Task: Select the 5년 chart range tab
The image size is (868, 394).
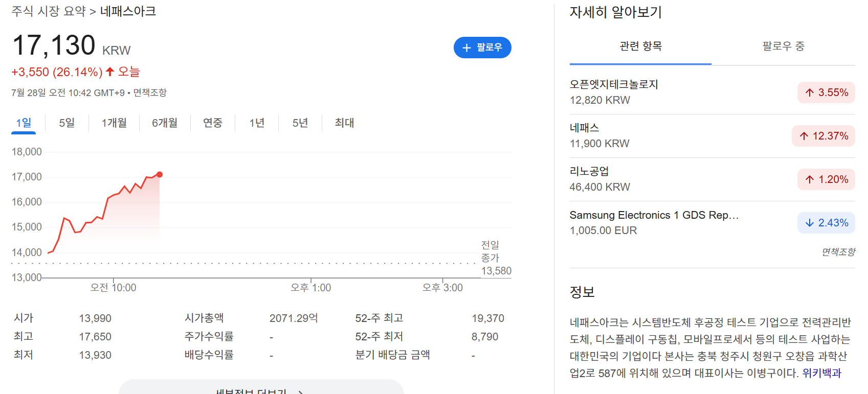Action: pyautogui.click(x=300, y=123)
